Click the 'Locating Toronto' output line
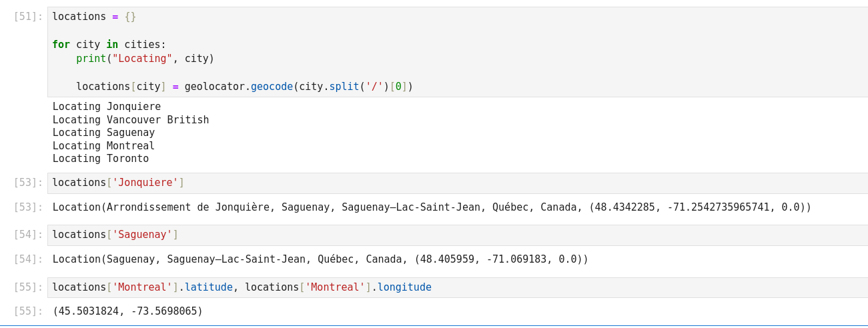Viewport: 868px width, 328px height. pyautogui.click(x=101, y=159)
